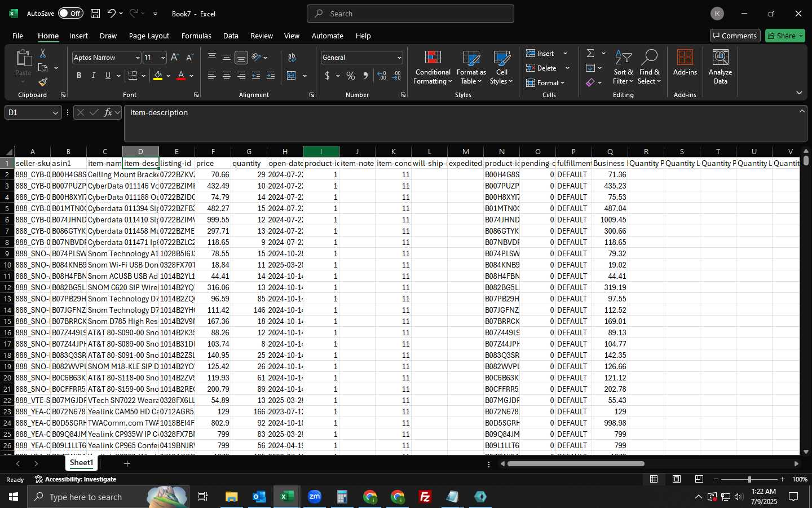The height and width of the screenshot is (508, 812).
Task: Click Accessibility: Investigate in status bar
Action: 76,479
